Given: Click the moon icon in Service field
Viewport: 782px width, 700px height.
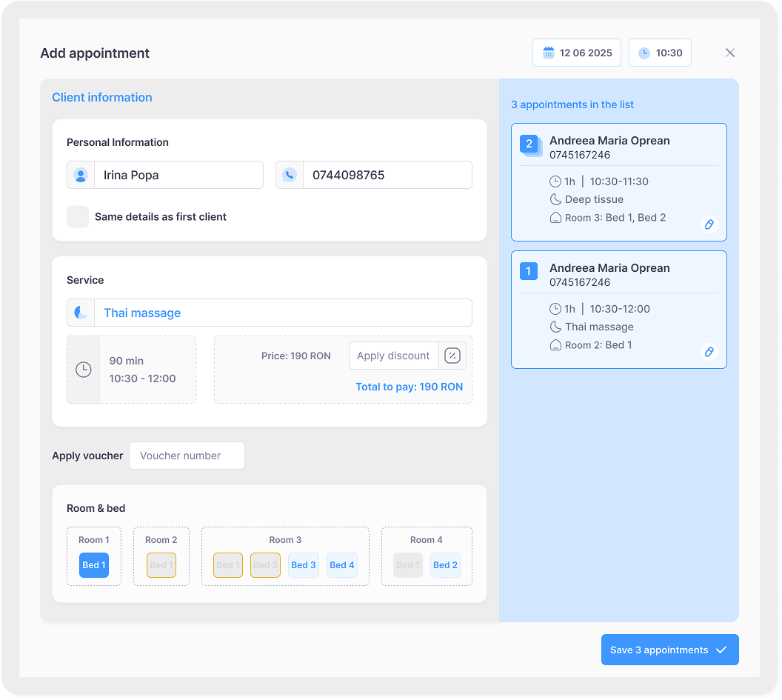Looking at the screenshot, I should (81, 313).
